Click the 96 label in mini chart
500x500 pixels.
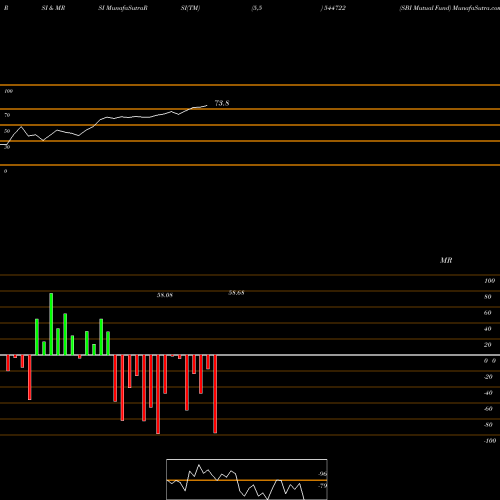pos(322,474)
